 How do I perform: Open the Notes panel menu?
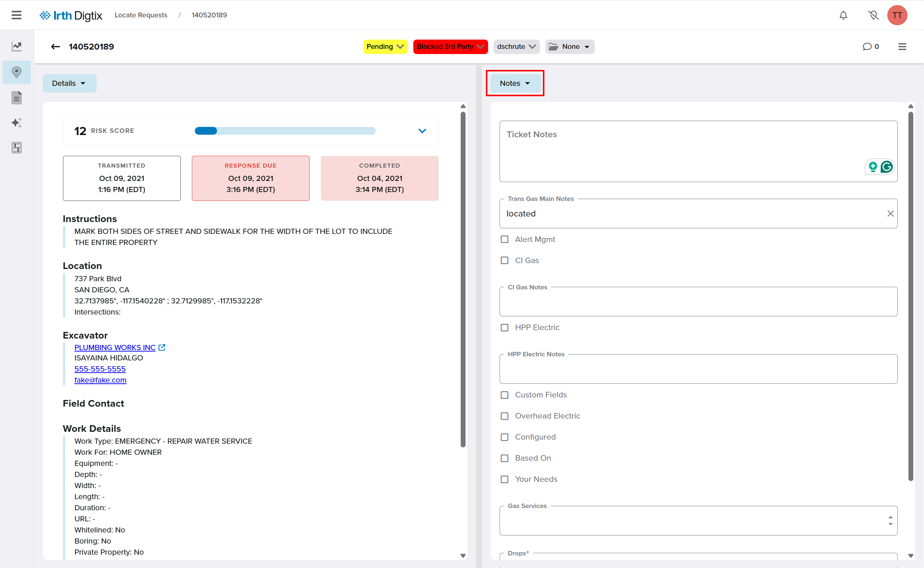pos(515,83)
